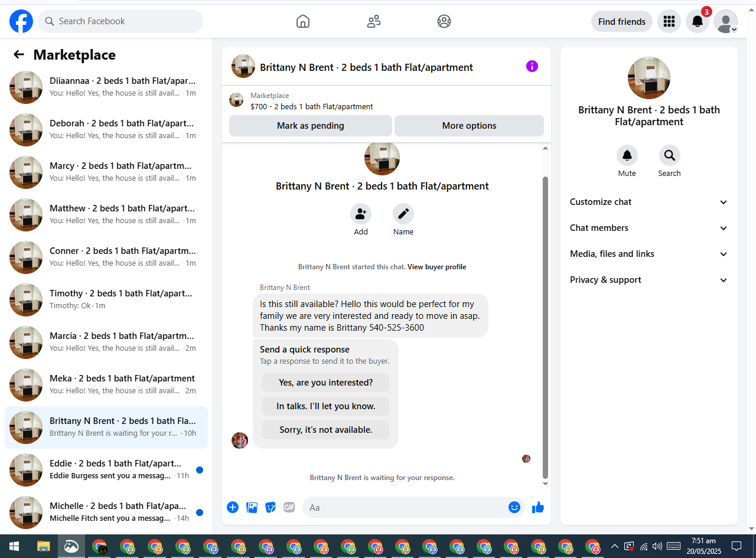The image size is (756, 558).
Task: Open the Facebook home logo
Action: (21, 21)
